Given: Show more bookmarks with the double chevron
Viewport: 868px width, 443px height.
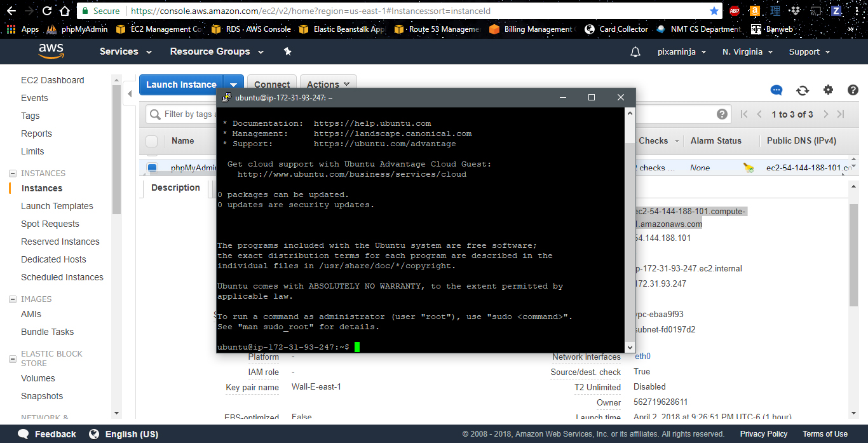Looking at the screenshot, I should 851,29.
